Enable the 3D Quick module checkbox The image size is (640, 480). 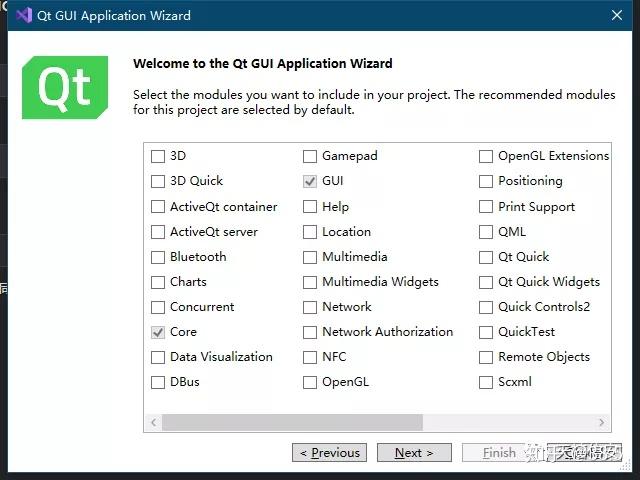[x=158, y=181]
